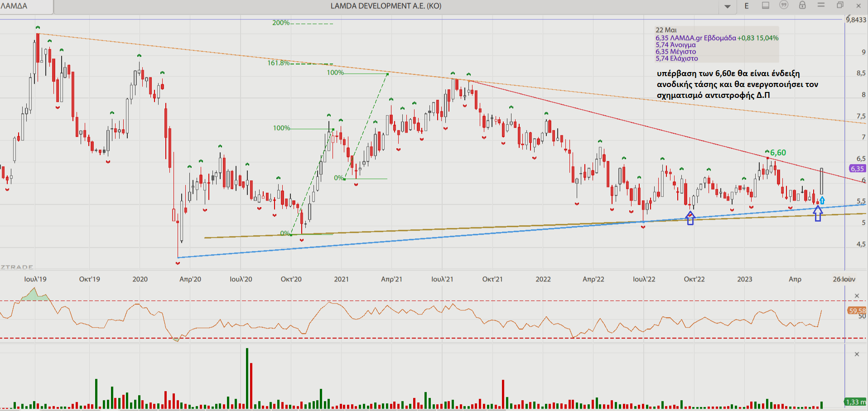The width and height of the screenshot is (868, 411).
Task: Click the 5,74 Ελάχιστο value line
Action: coord(676,58)
